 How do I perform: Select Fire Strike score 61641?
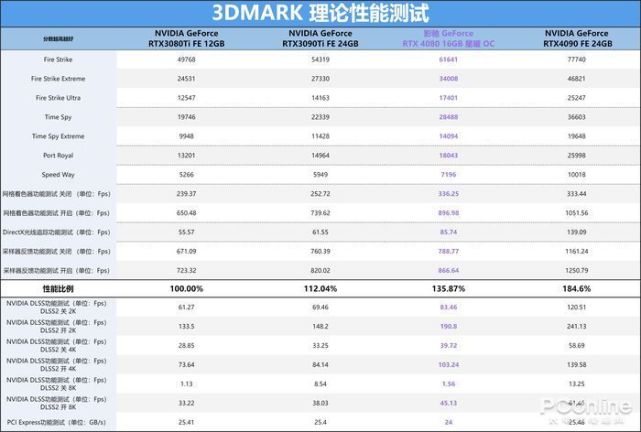pos(448,59)
